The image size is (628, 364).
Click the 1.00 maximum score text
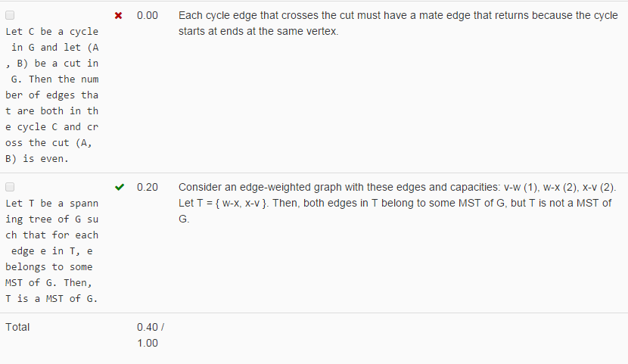click(x=148, y=343)
